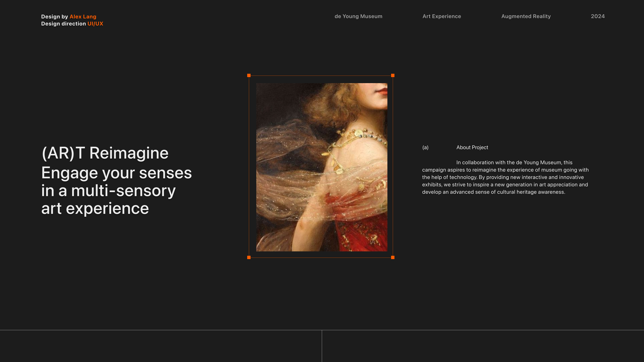
Task: Click the About Project section label
Action: point(472,147)
